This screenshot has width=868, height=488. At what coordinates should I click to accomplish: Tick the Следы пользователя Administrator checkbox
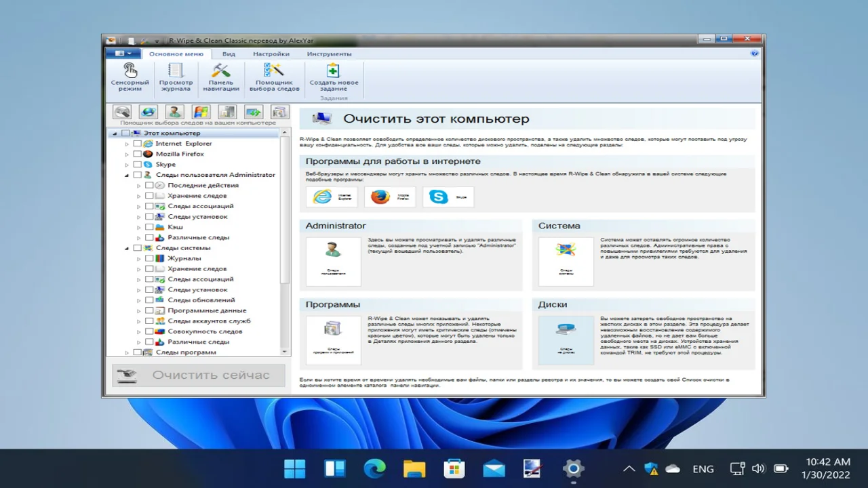click(138, 175)
